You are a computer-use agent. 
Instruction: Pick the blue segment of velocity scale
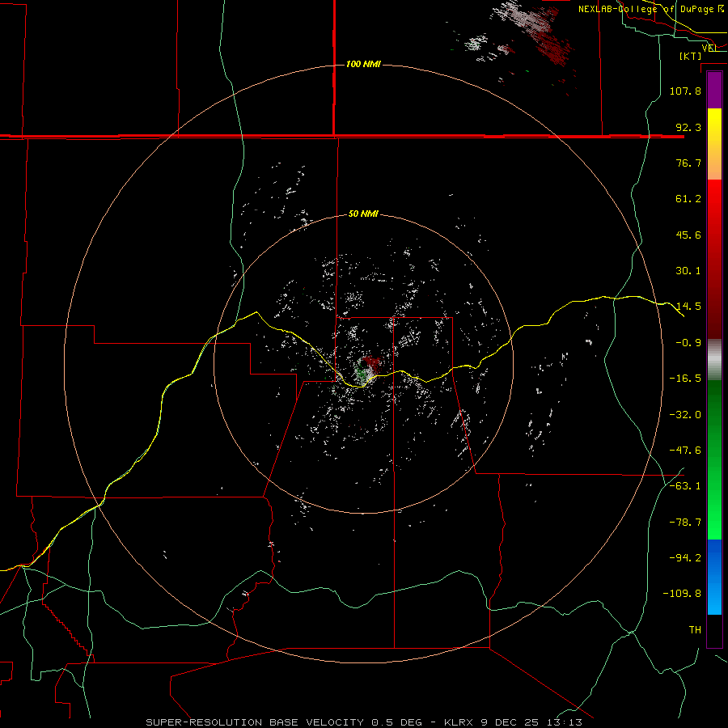714,577
